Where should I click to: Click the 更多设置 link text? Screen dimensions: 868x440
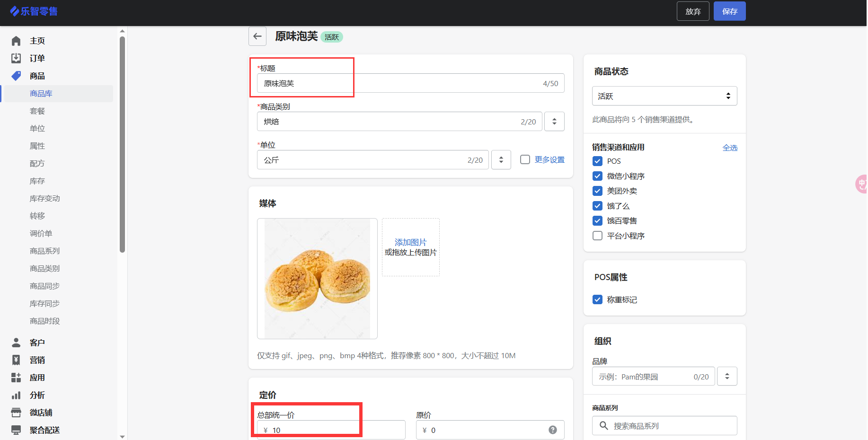coord(549,160)
